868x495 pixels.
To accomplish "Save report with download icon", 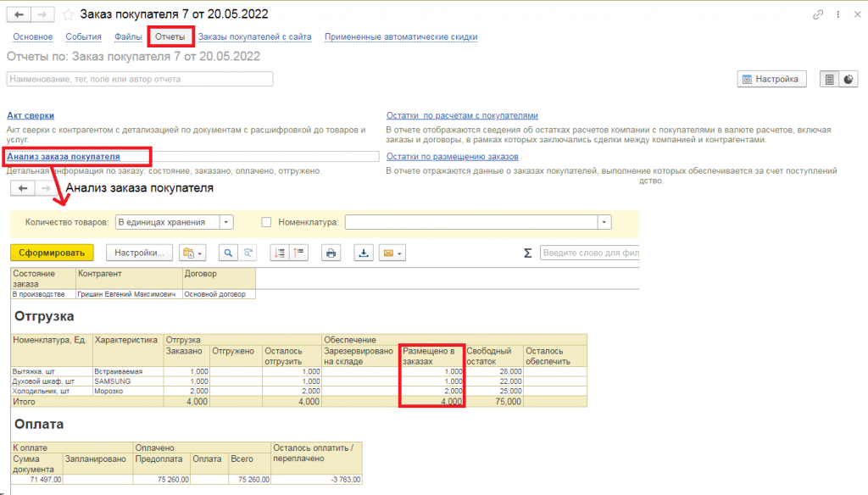I will point(364,253).
